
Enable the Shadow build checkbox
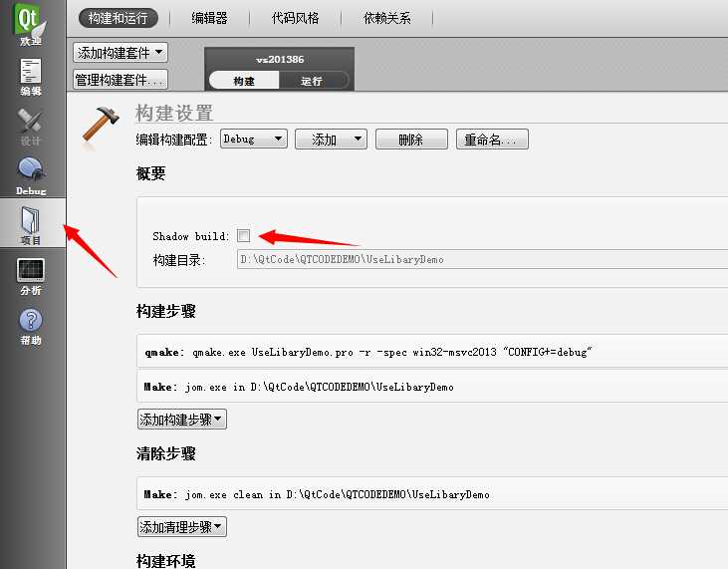244,236
